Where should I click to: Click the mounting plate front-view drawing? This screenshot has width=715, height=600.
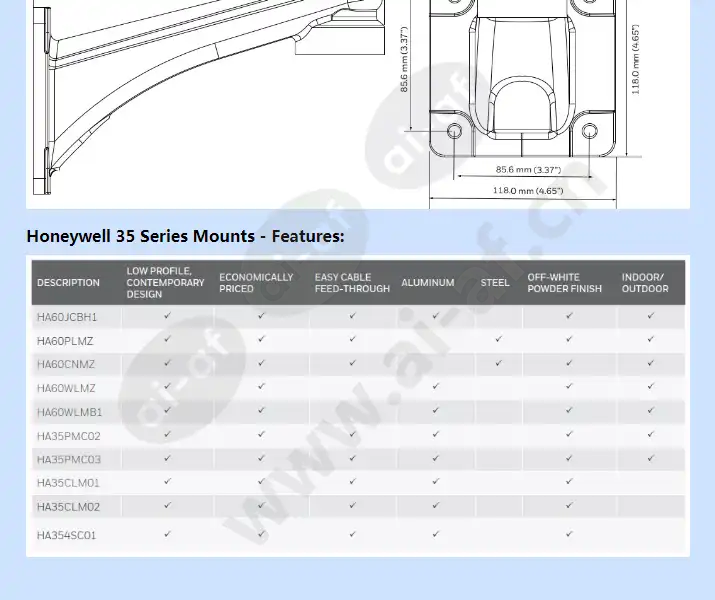[x=523, y=78]
